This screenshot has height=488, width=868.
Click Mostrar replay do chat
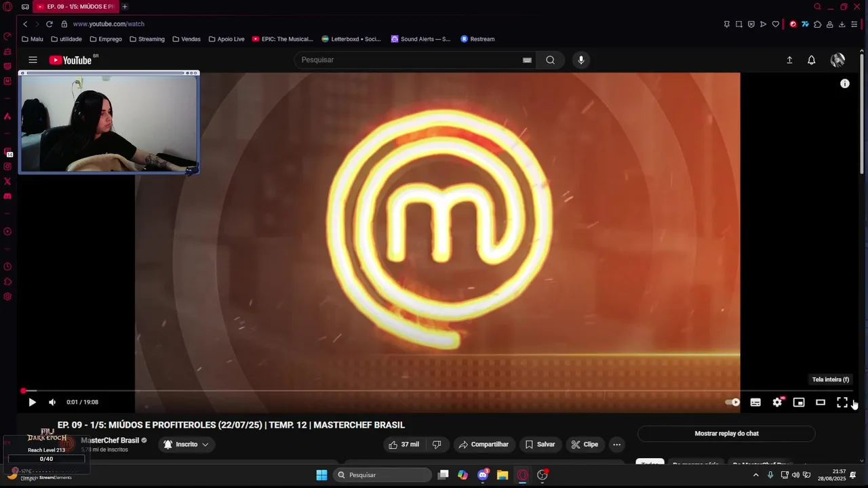tap(726, 434)
